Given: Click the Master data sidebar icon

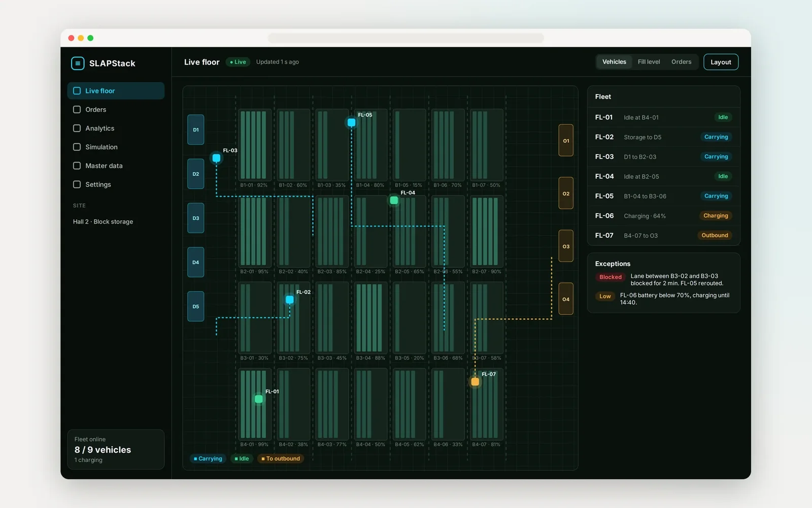Looking at the screenshot, I should [77, 166].
